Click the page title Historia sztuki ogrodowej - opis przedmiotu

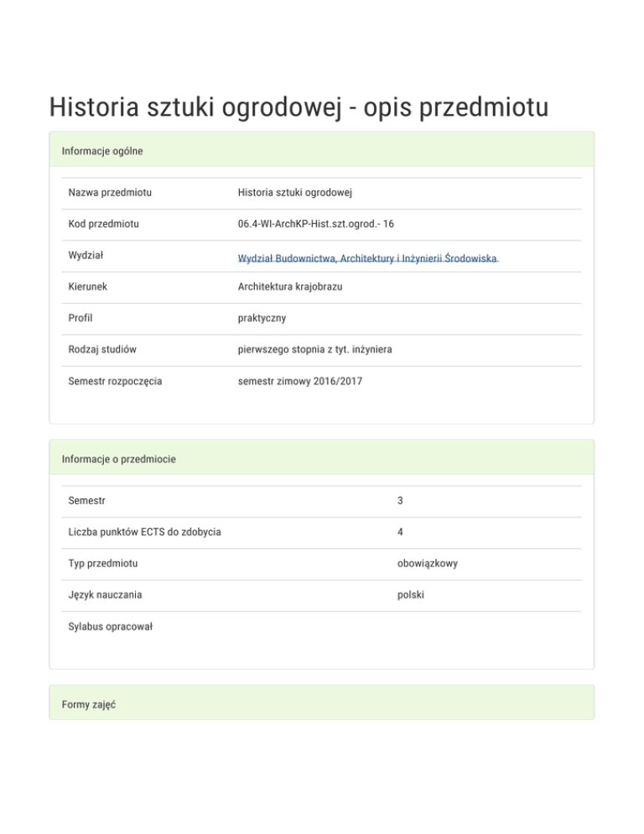299,108
